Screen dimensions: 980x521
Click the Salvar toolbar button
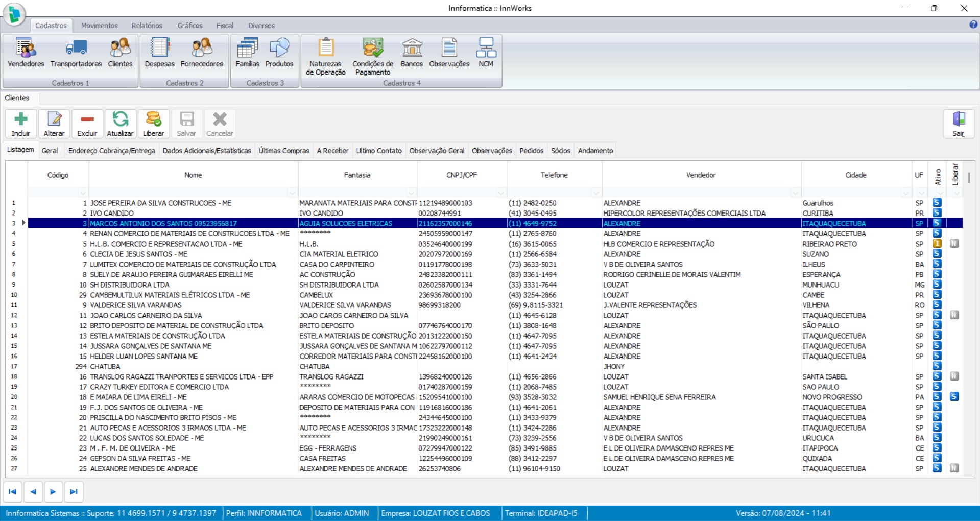click(186, 124)
